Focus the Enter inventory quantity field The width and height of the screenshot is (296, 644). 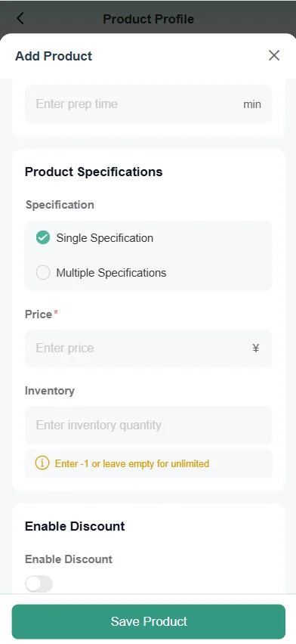[x=148, y=425]
